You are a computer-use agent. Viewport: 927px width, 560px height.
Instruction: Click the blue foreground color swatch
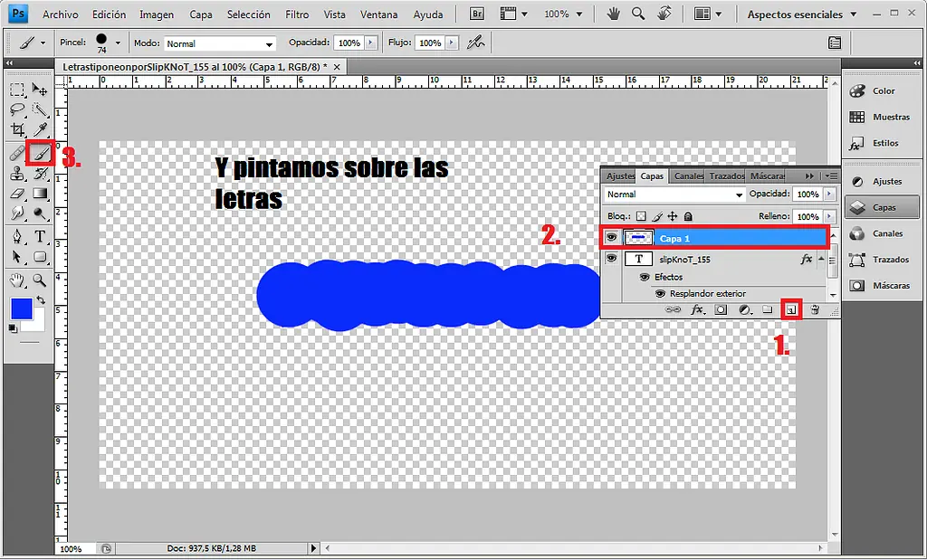(x=23, y=309)
